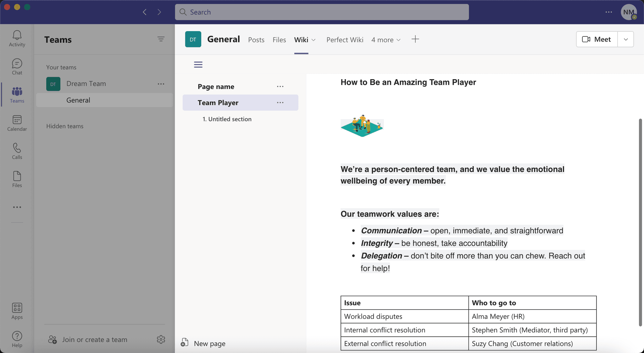Select the Teams icon in sidebar
The height and width of the screenshot is (353, 644).
pyautogui.click(x=17, y=94)
